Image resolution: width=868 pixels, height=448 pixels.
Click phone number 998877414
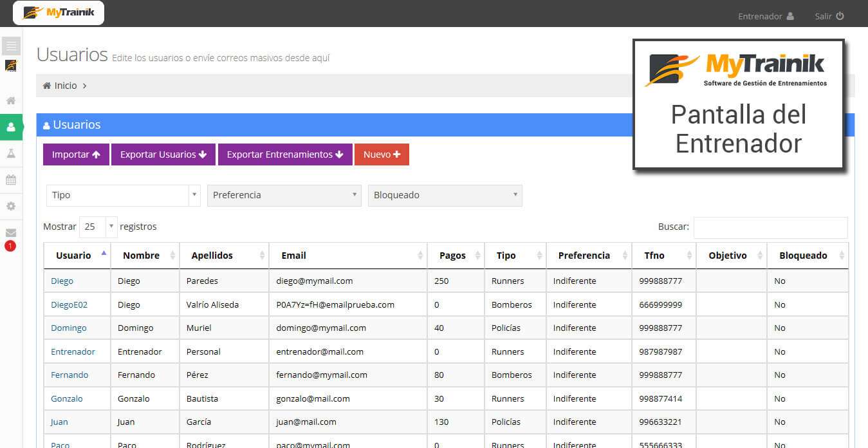(x=661, y=398)
